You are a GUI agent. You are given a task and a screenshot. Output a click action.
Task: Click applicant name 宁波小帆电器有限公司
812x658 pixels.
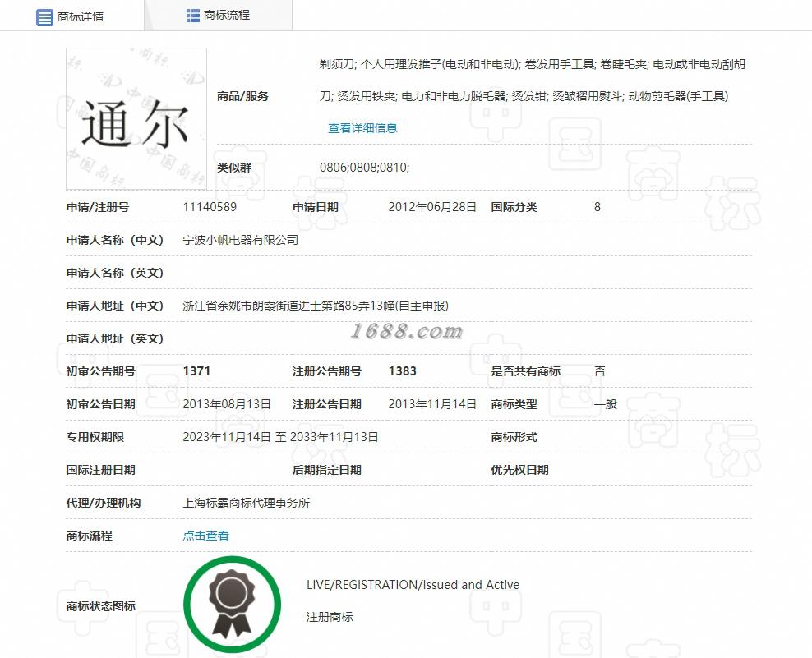point(241,240)
